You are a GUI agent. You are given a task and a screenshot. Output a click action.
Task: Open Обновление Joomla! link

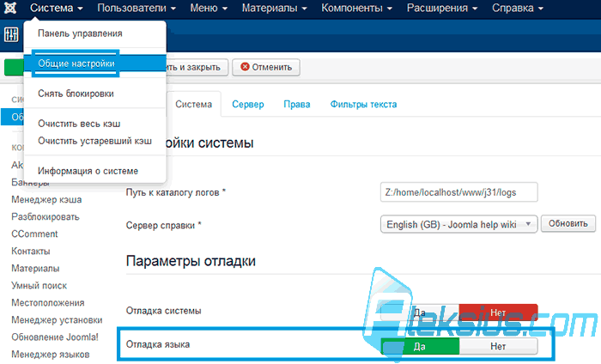pyautogui.click(x=55, y=337)
